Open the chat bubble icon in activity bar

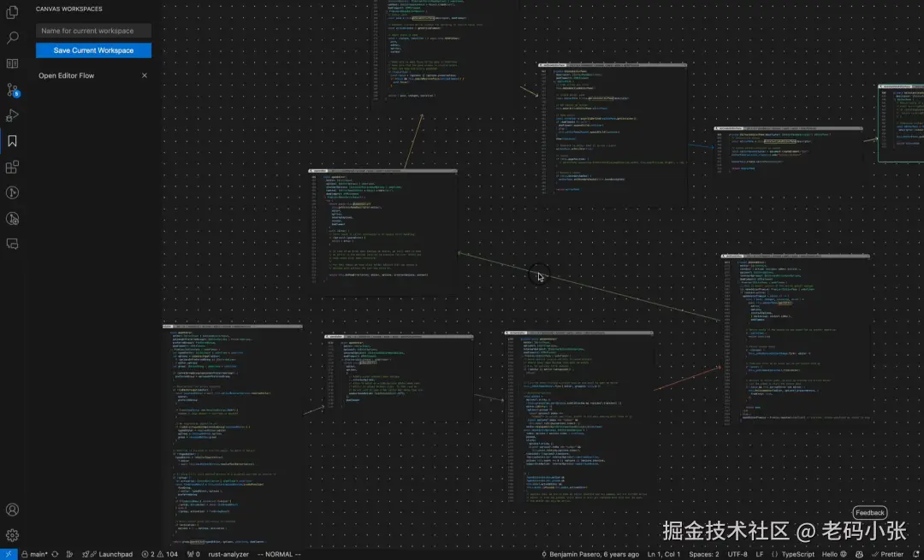click(12, 244)
